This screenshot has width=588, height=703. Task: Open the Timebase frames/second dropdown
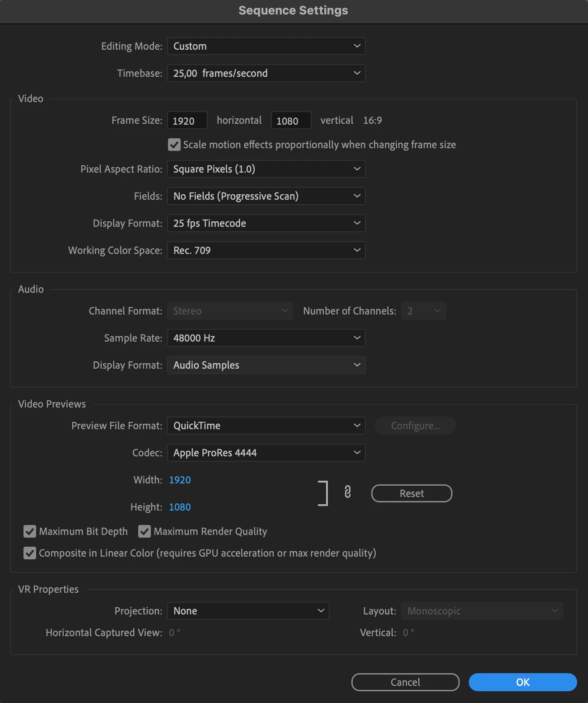point(266,73)
